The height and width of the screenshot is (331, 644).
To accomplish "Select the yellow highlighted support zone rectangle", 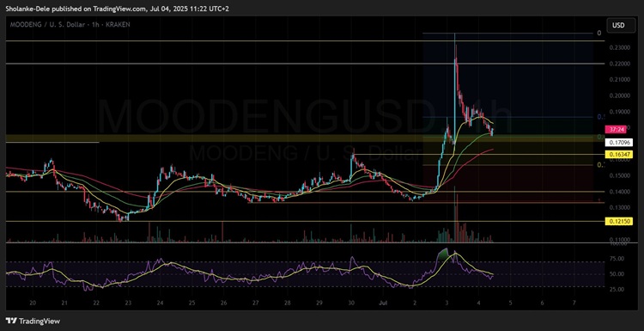I will point(300,138).
